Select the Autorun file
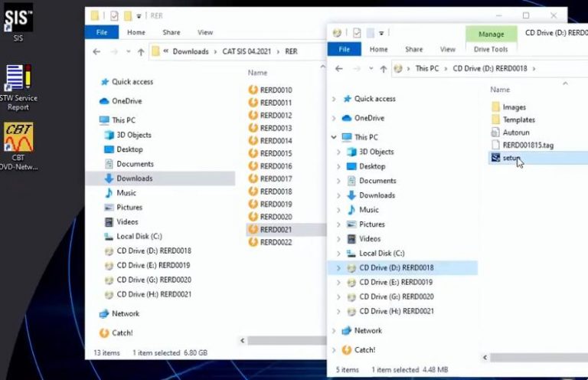The height and width of the screenshot is (380, 588). [515, 132]
